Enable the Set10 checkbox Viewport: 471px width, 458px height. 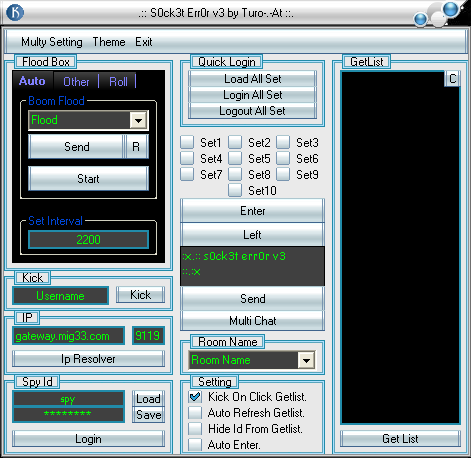235,190
